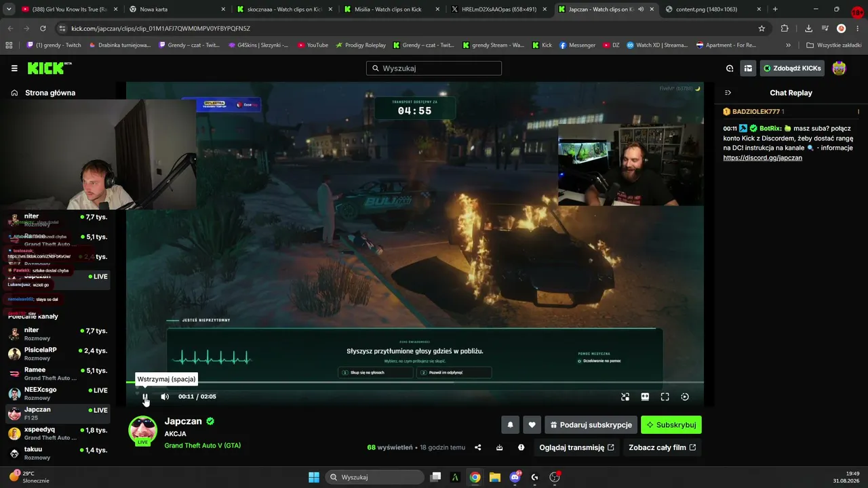
Task: Open the takuu channel in sidebar
Action: (58, 453)
